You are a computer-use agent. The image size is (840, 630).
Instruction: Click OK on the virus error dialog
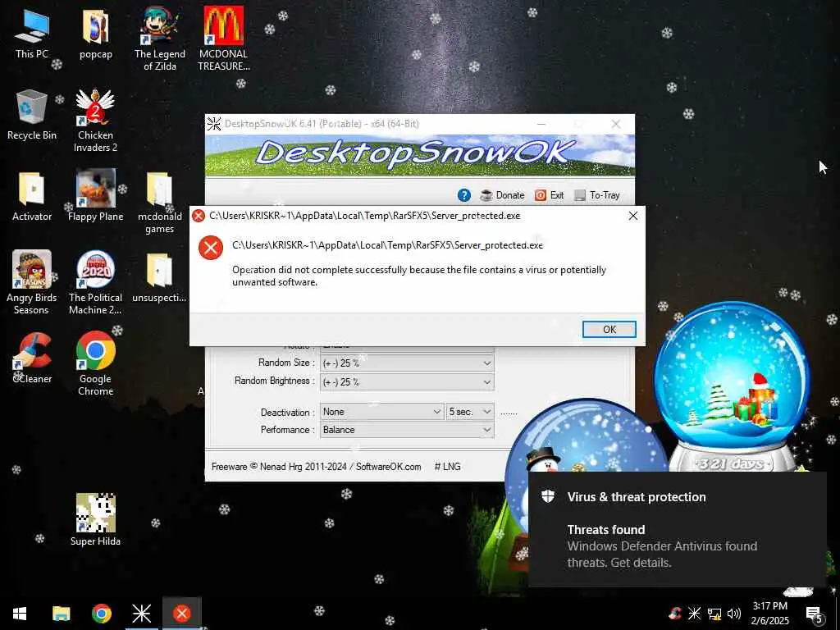pos(609,330)
